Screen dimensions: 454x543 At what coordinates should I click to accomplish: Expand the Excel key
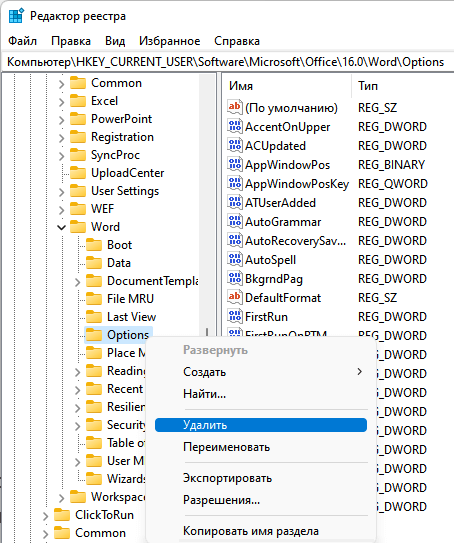pos(61,101)
